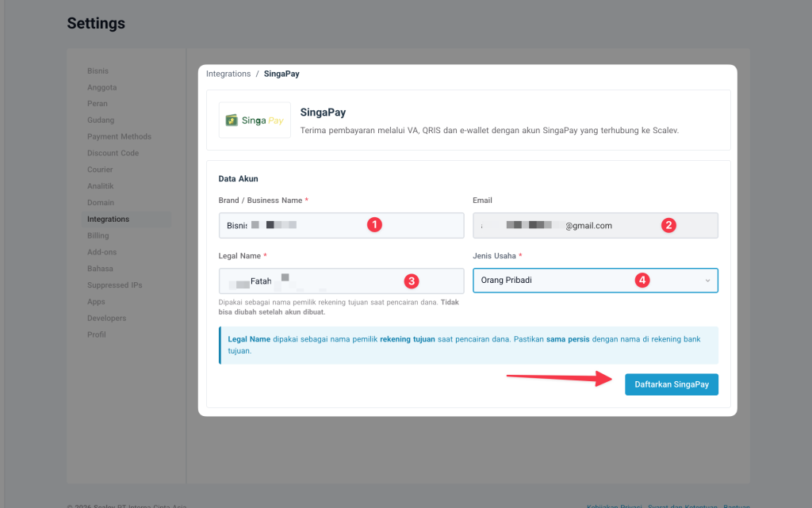The height and width of the screenshot is (508, 812).
Task: Focus the Brand / Business Name field
Action: coord(341,226)
